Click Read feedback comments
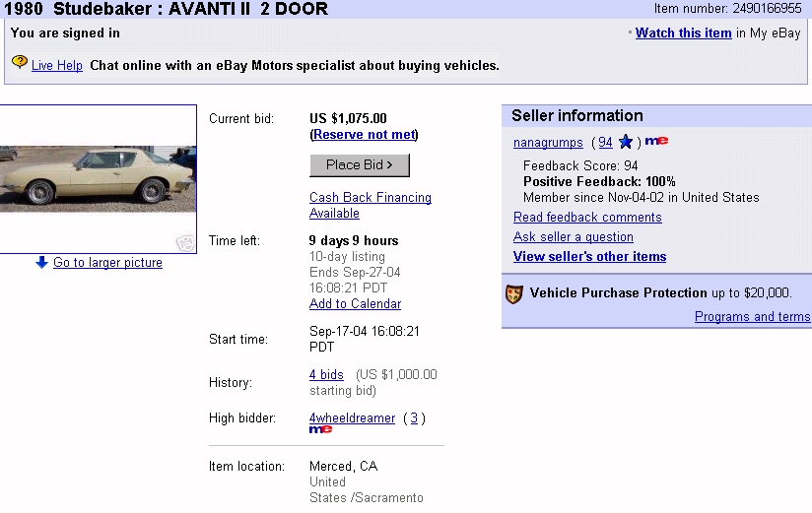This screenshot has width=812, height=513. click(x=587, y=218)
